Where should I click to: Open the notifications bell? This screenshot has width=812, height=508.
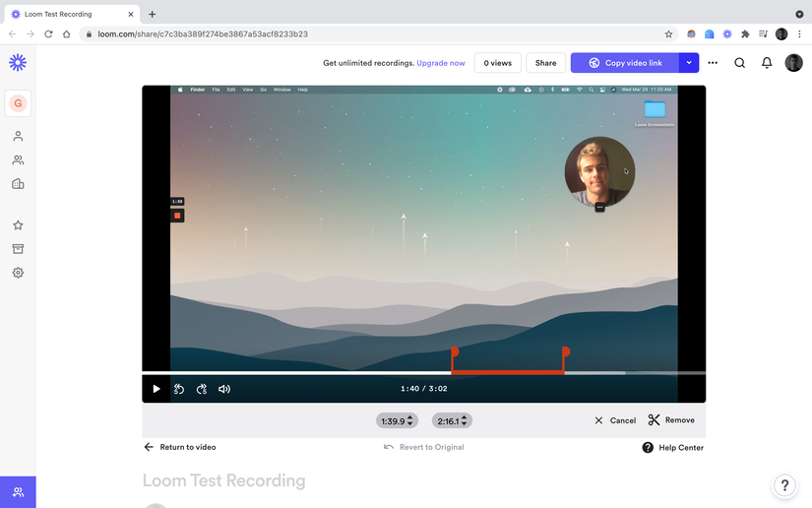pyautogui.click(x=767, y=63)
